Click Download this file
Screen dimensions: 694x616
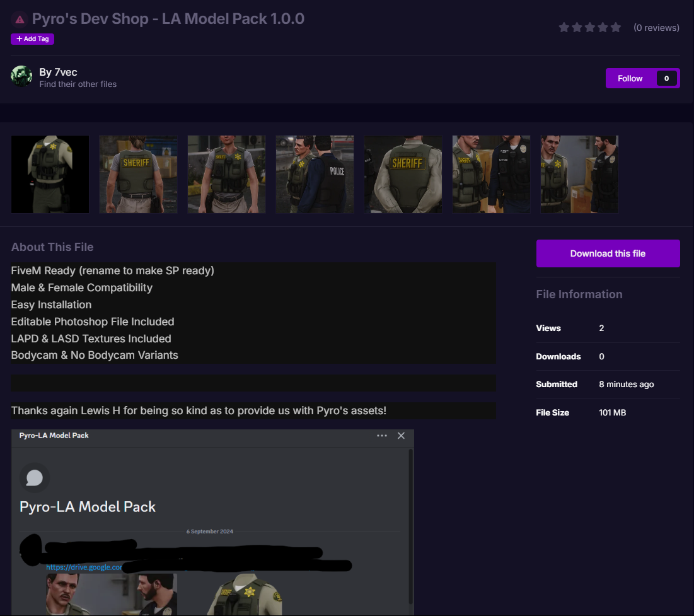[608, 253]
